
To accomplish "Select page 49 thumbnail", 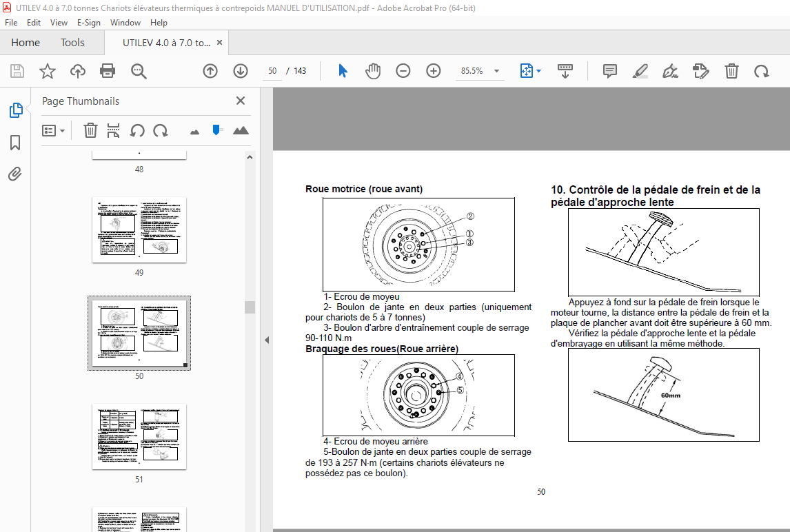I will click(139, 229).
